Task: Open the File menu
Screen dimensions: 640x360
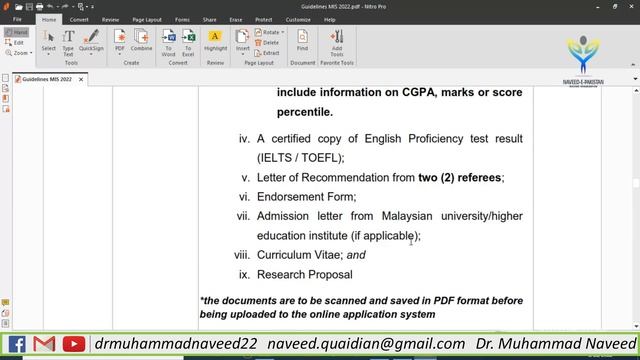Action: pos(17,20)
